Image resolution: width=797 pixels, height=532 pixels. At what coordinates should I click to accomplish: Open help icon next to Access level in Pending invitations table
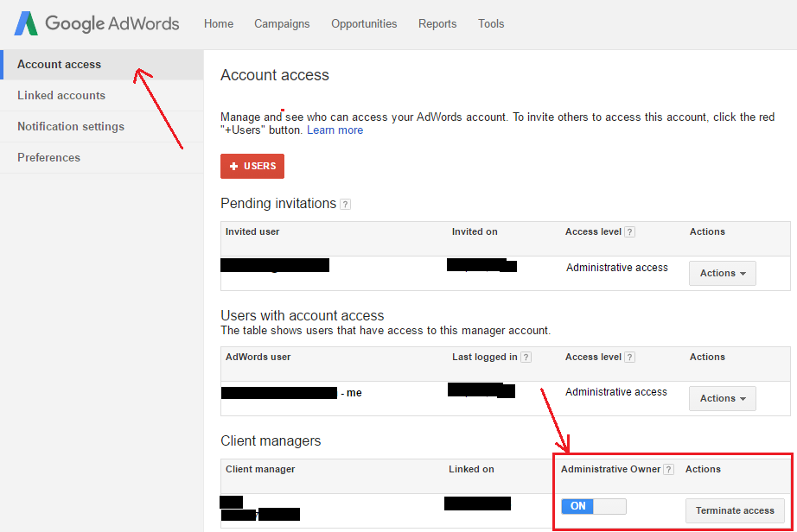click(629, 232)
